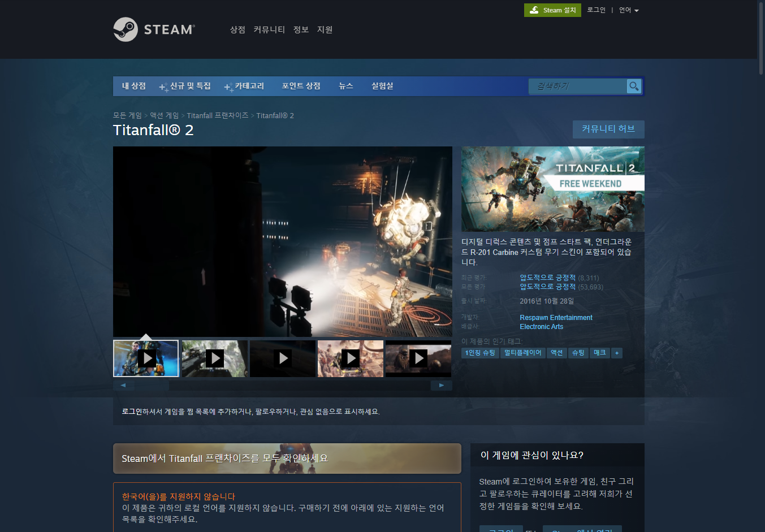Image resolution: width=765 pixels, height=532 pixels.
Task: Play the first video thumbnail with soldier
Action: click(x=146, y=358)
